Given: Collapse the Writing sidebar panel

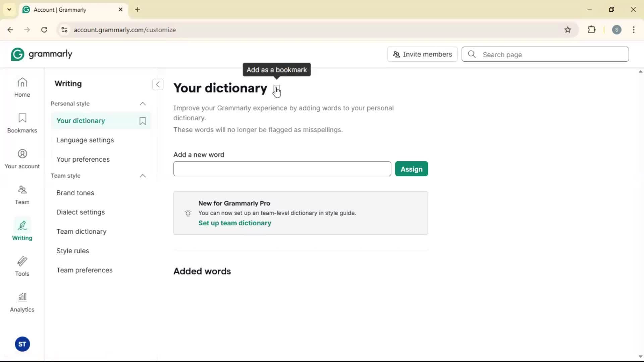Looking at the screenshot, I should pyautogui.click(x=158, y=84).
